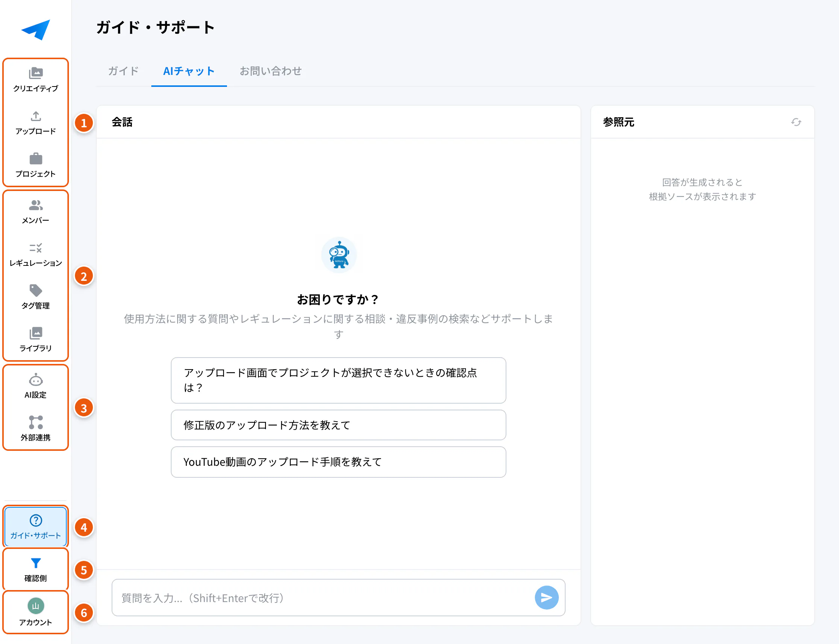The width and height of the screenshot is (839, 644).
Task: Choose the YouTube動画のアップロード手順 suggestion
Action: (339, 462)
